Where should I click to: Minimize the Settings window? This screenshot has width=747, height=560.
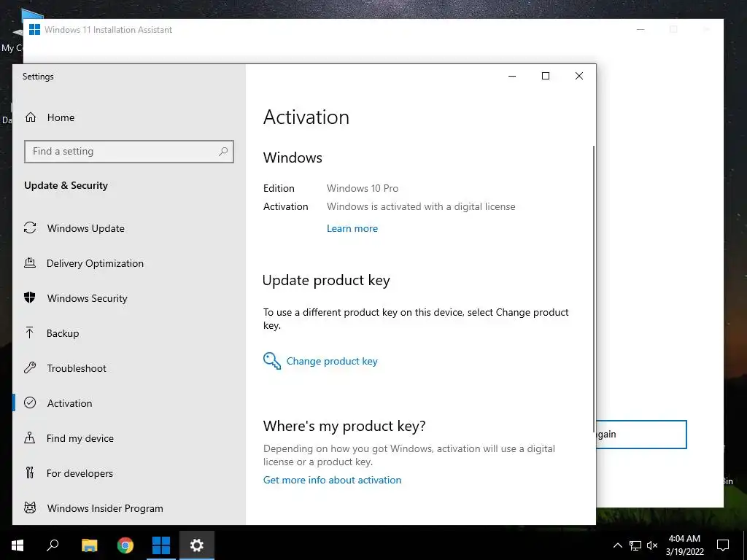[512, 76]
